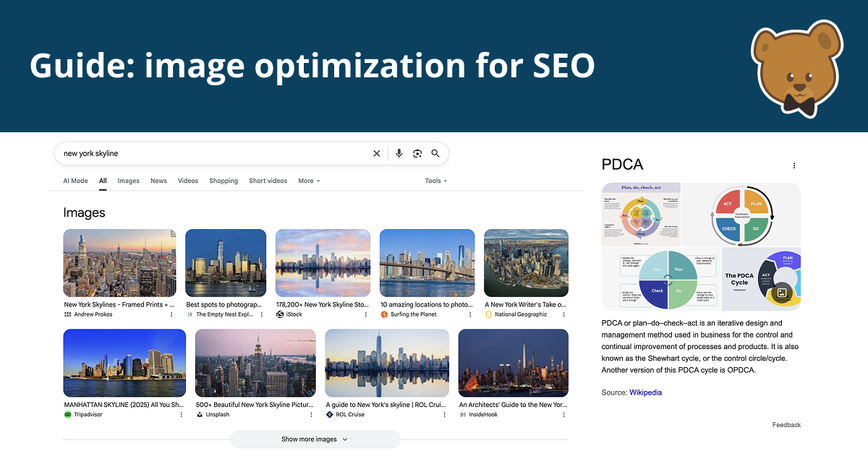Click the image gallery icon on PDCA Cycle picture
Image resolution: width=868 pixels, height=451 pixels.
coord(781,293)
